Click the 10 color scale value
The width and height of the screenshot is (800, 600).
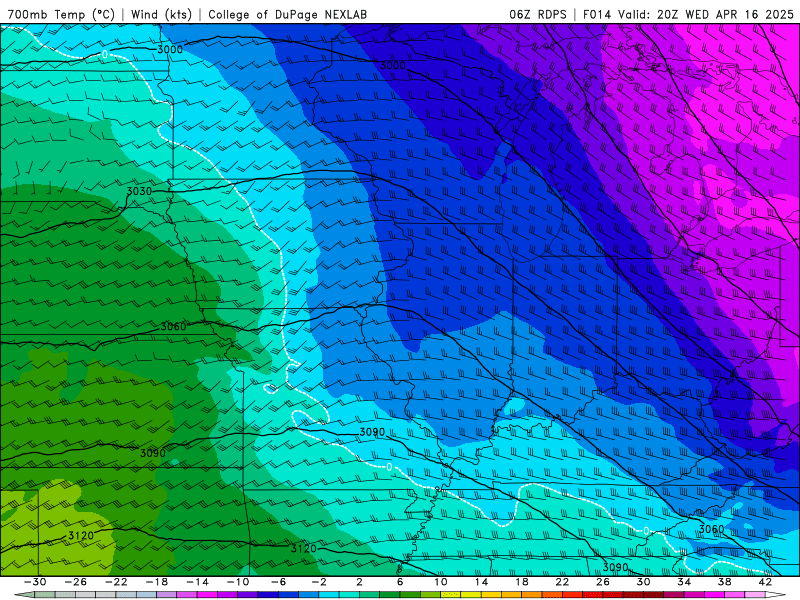441,582
